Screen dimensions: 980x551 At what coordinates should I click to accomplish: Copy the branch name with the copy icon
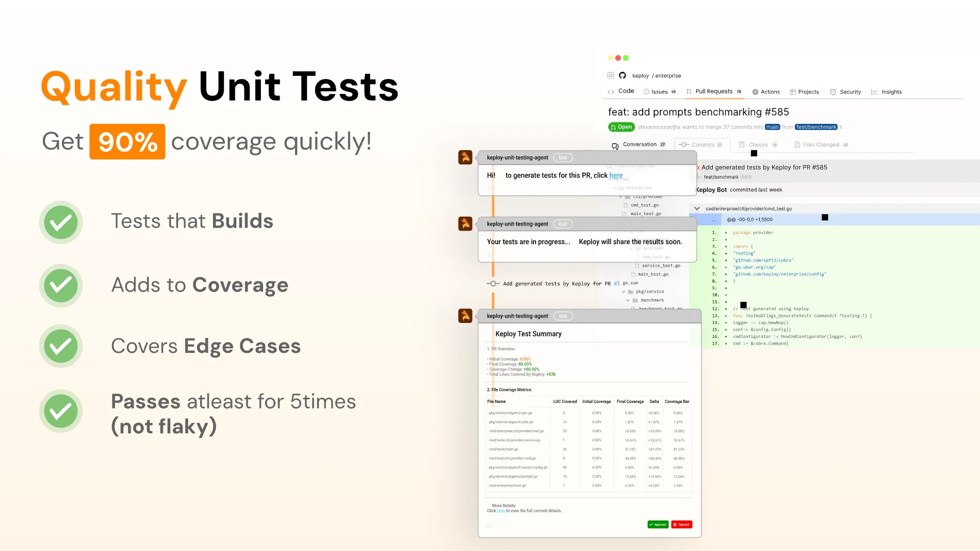(x=841, y=127)
